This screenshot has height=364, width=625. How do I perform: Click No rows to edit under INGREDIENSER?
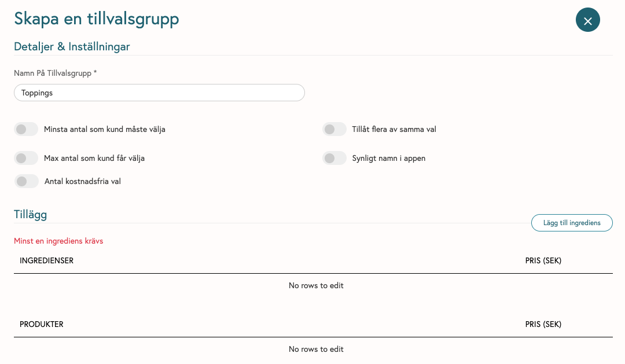(x=316, y=285)
